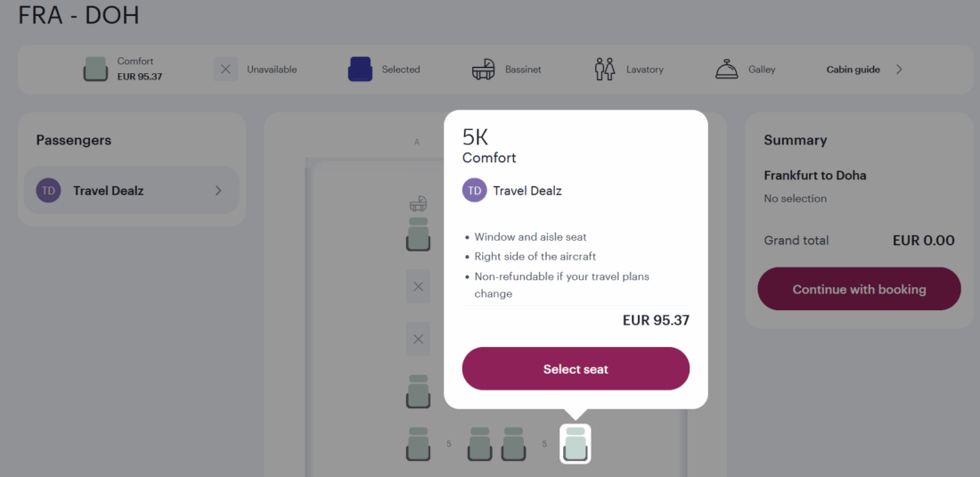Select the leftmost seat in row 5

point(418,444)
